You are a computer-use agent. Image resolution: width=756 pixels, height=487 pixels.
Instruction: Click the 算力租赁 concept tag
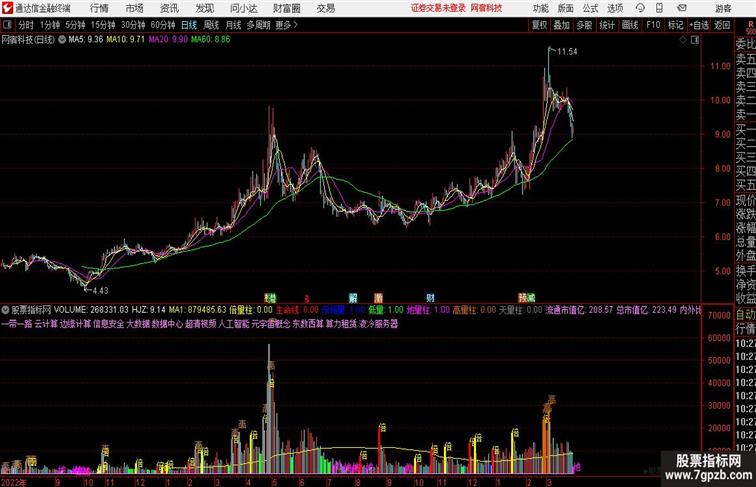coord(341,324)
